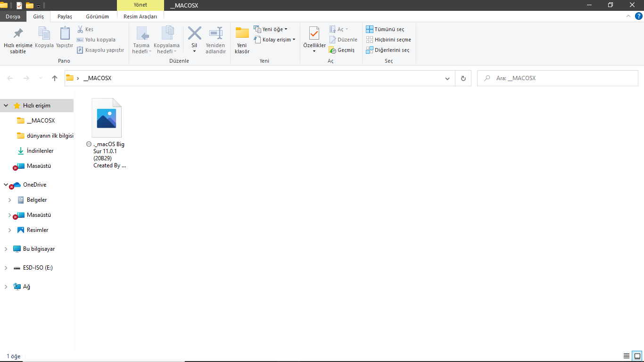
Task: Open the Resim Araçları tab
Action: pos(140,16)
